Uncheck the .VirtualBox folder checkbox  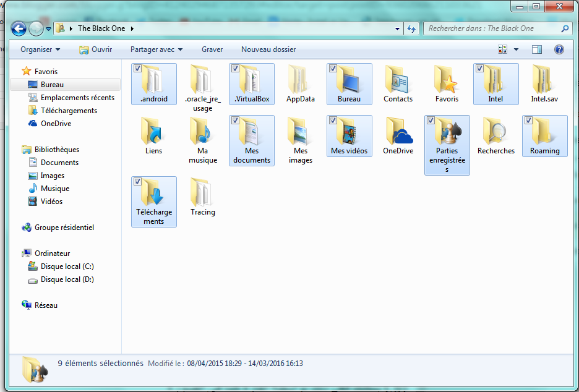pos(235,68)
